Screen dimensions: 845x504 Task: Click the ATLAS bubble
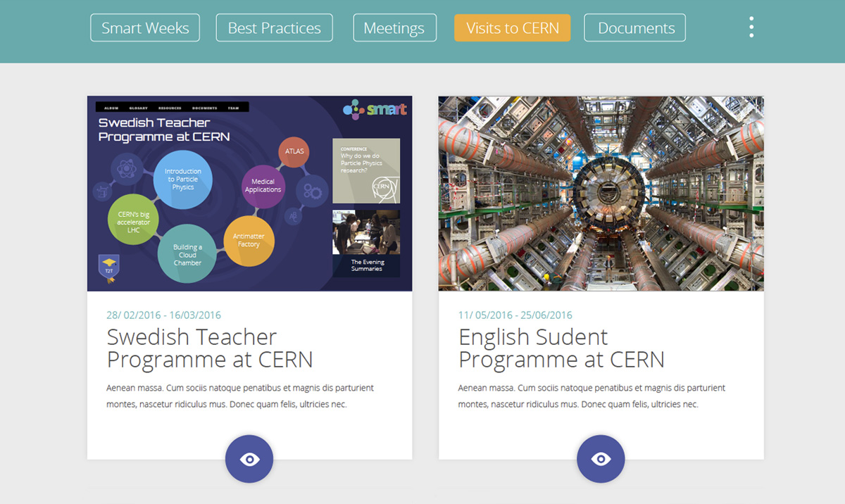(x=294, y=152)
